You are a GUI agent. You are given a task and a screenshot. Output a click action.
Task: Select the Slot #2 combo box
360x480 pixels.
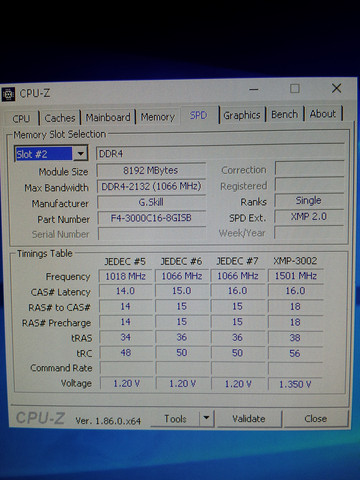51,154
